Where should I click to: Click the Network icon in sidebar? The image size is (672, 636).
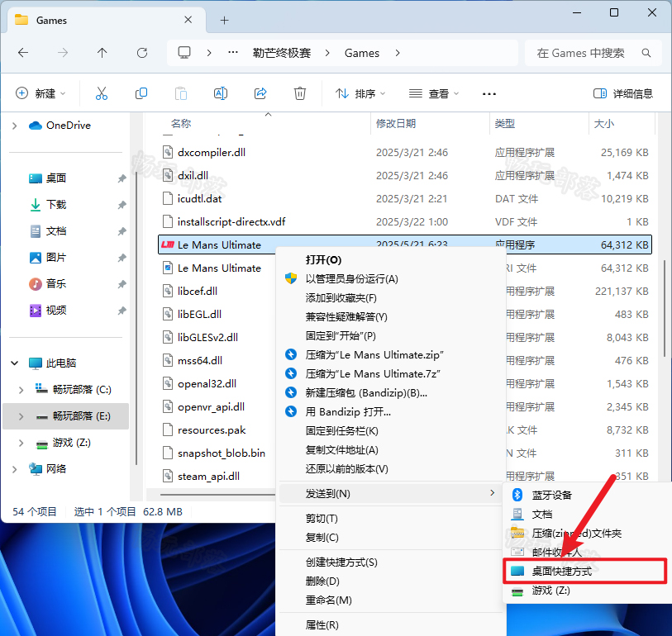pyautogui.click(x=36, y=469)
